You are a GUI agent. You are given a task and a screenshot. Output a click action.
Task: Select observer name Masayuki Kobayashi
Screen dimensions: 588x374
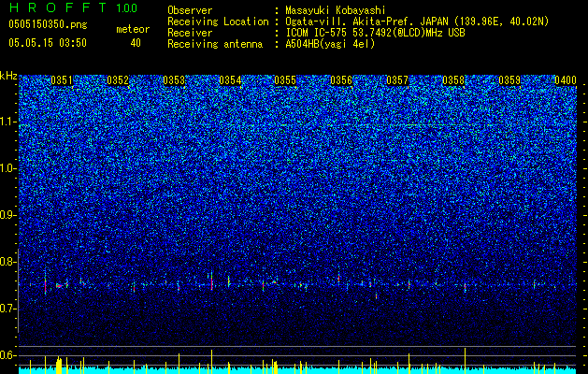(x=336, y=10)
